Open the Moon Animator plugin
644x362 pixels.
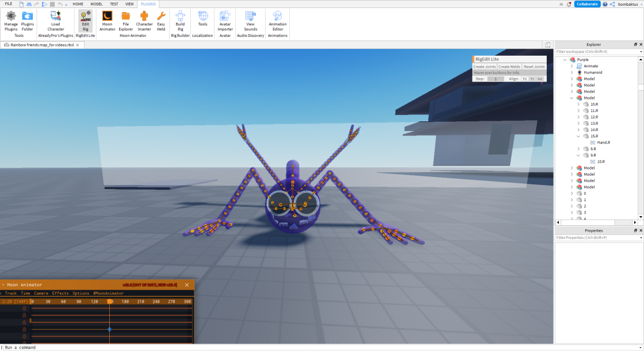point(107,21)
